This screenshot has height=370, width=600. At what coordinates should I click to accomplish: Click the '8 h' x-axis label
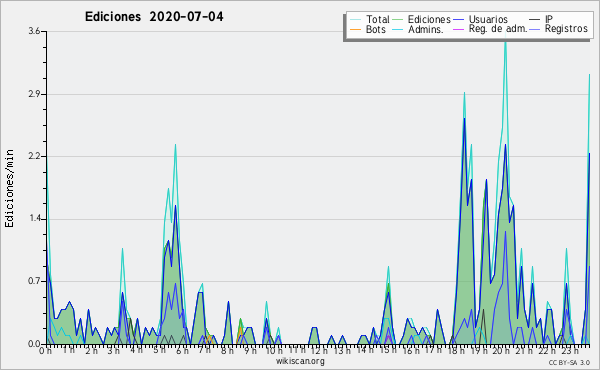(x=227, y=350)
